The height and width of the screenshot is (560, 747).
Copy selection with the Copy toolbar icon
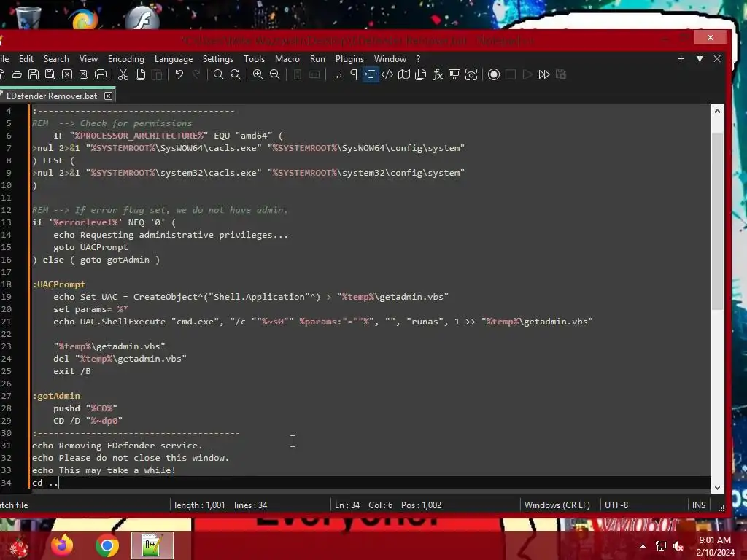tap(141, 75)
